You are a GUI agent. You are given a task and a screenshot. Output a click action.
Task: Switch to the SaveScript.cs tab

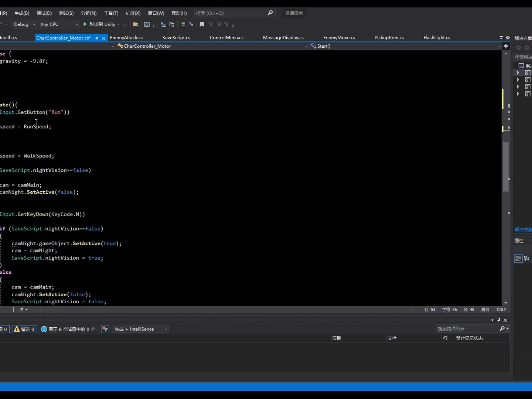point(176,37)
